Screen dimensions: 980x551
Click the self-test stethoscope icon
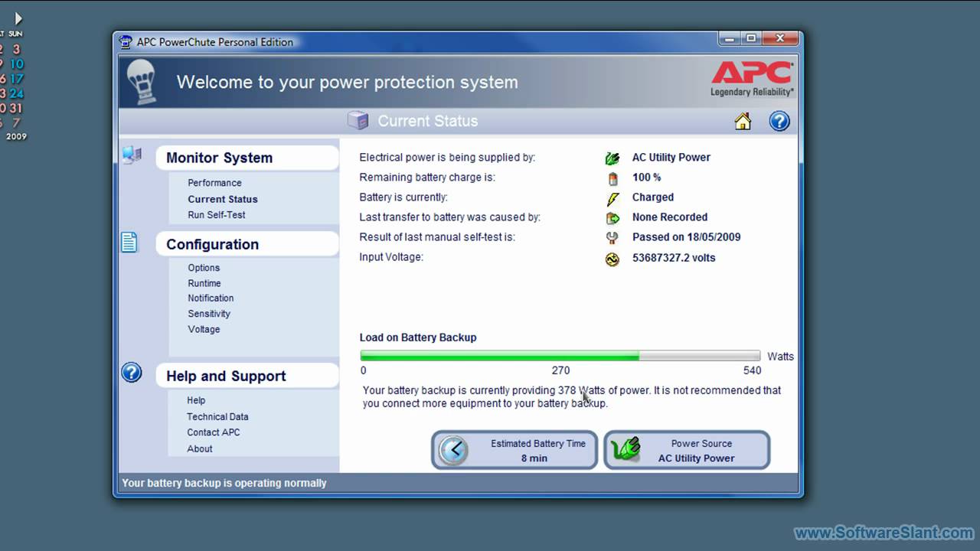[612, 238]
